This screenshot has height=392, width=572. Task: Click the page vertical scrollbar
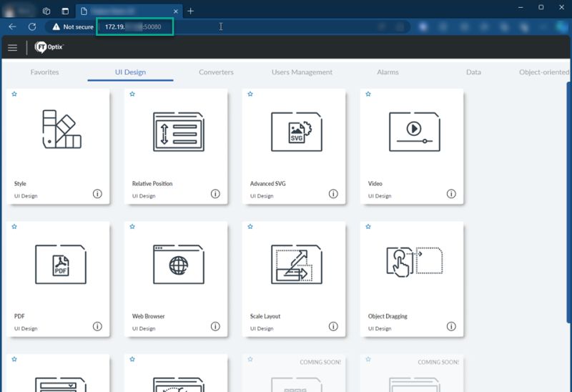[x=569, y=202]
